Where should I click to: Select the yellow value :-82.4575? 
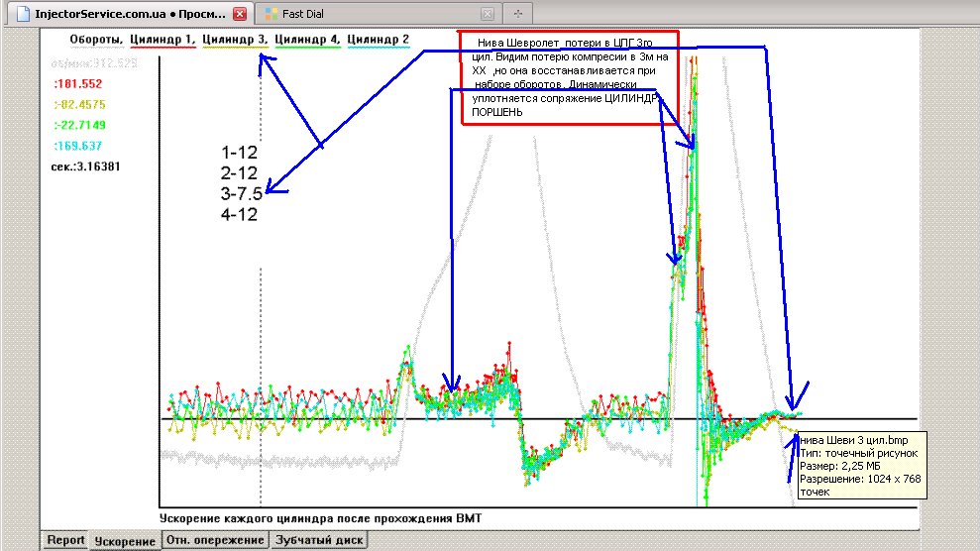79,104
